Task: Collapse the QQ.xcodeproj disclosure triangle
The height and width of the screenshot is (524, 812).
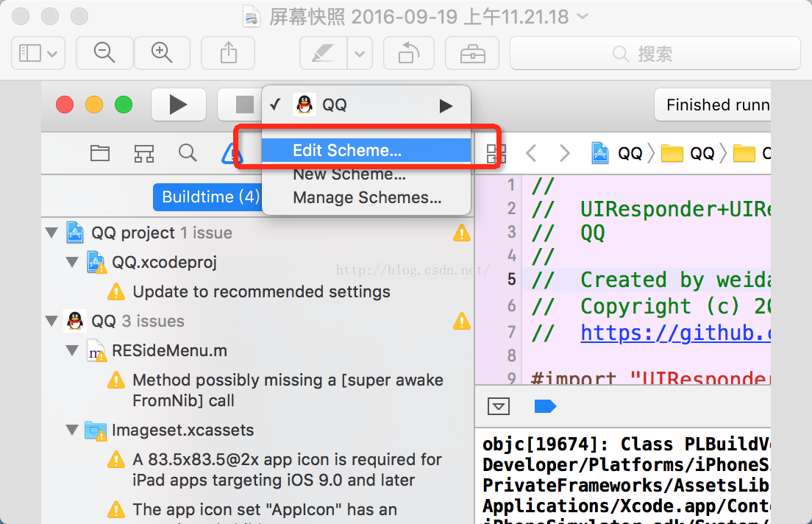Action: pyautogui.click(x=73, y=262)
